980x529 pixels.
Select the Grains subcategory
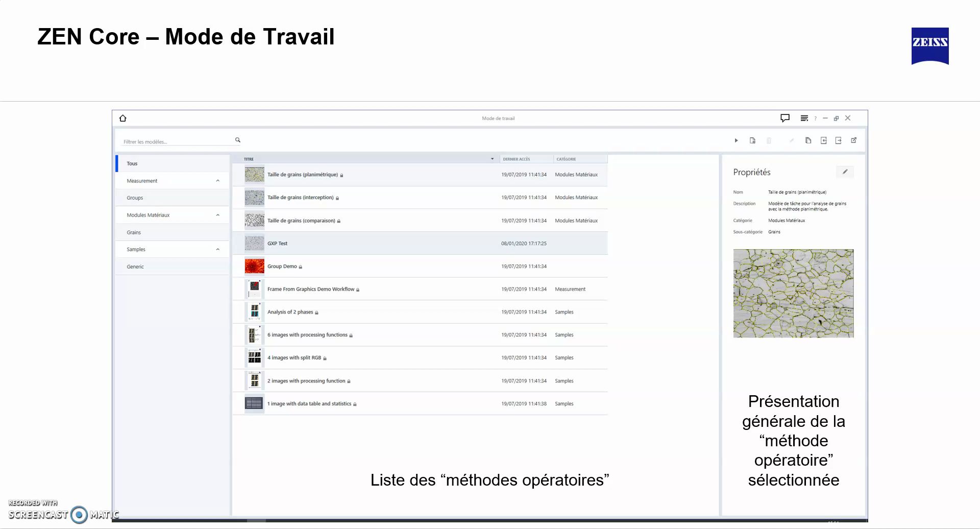(x=134, y=232)
